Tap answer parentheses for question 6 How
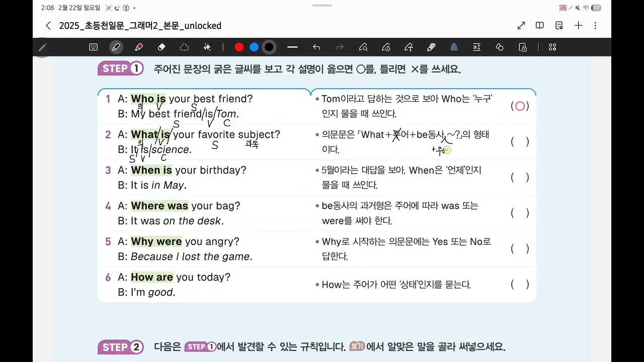The width and height of the screenshot is (644, 362). [520, 285]
